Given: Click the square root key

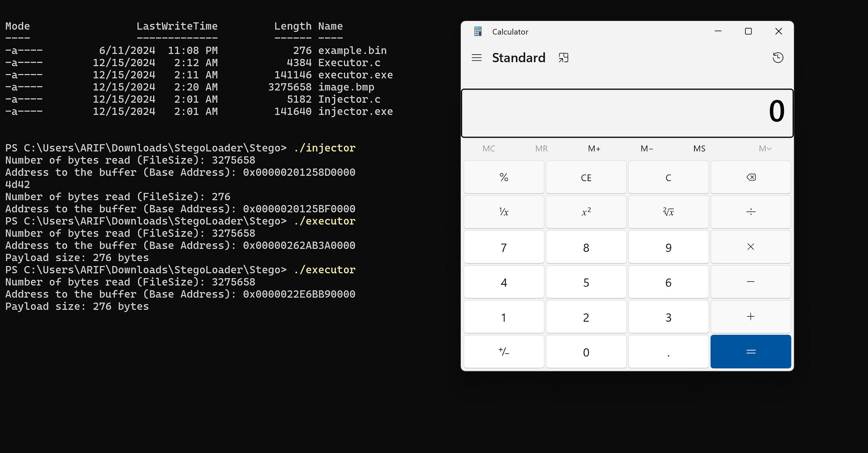Looking at the screenshot, I should pyautogui.click(x=668, y=212).
